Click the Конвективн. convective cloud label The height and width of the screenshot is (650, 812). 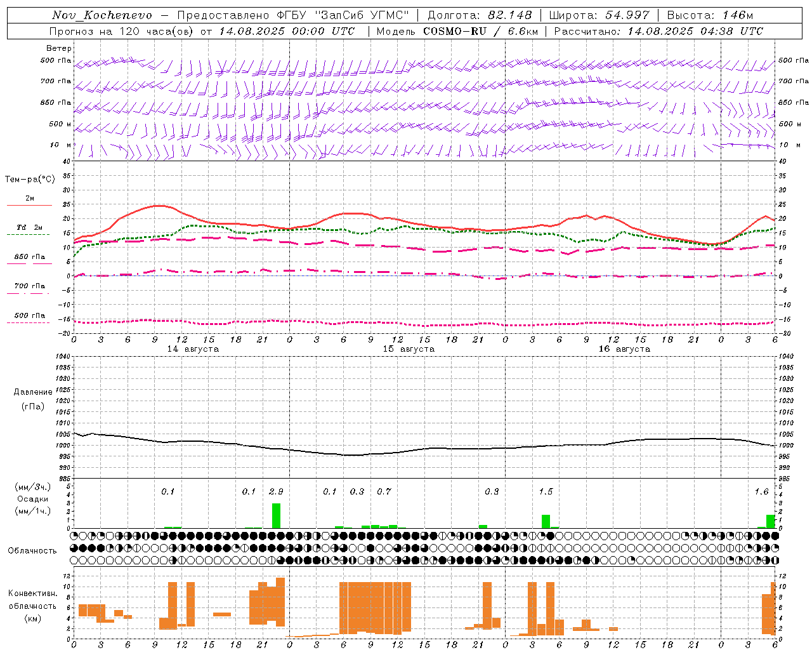[33, 594]
